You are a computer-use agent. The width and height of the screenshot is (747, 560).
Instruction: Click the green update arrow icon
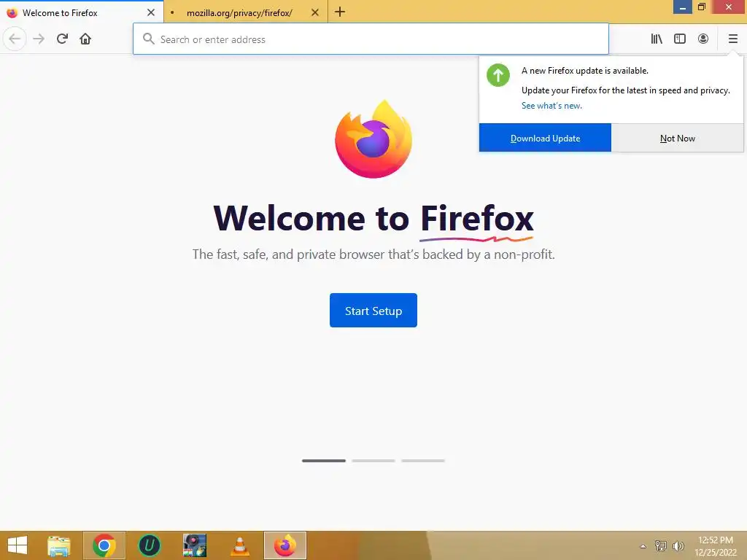click(498, 75)
